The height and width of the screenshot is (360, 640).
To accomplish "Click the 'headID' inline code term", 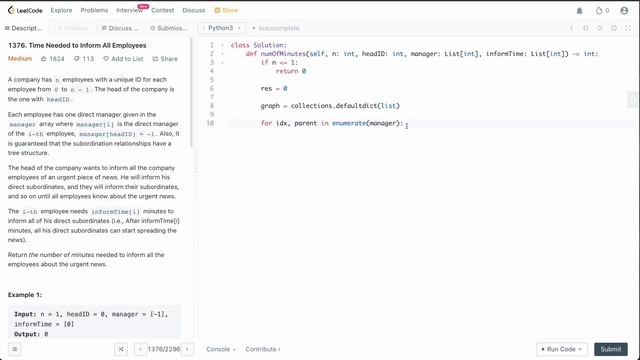I will click(58, 100).
